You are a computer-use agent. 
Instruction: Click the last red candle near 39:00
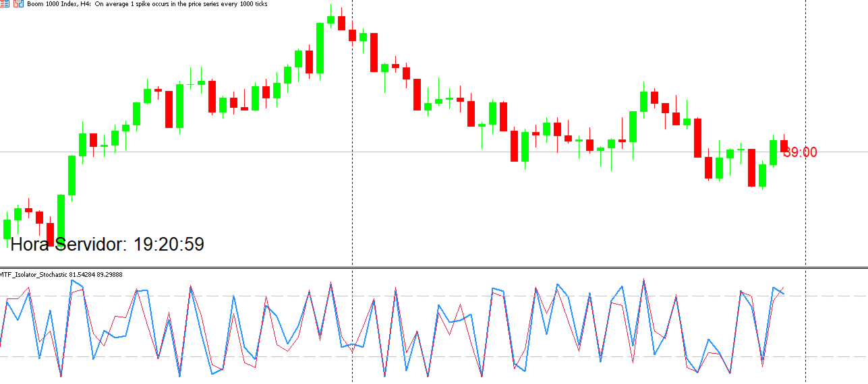point(784,146)
